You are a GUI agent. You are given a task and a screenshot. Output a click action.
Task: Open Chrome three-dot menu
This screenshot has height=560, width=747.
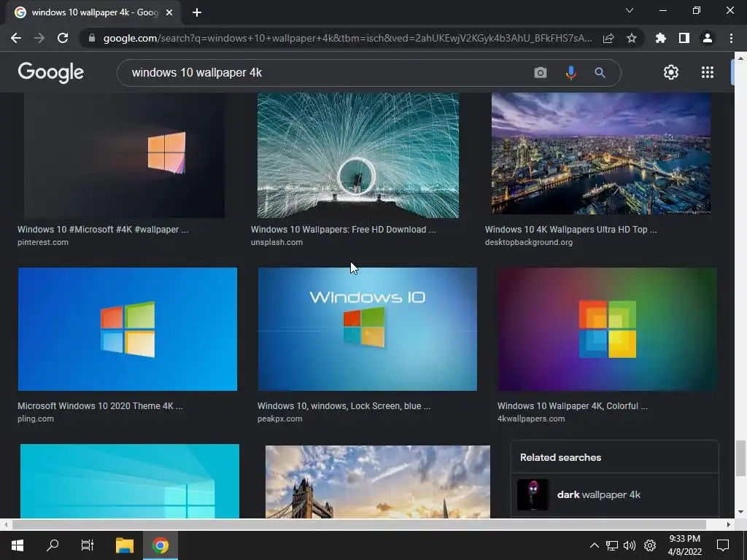pyautogui.click(x=731, y=38)
